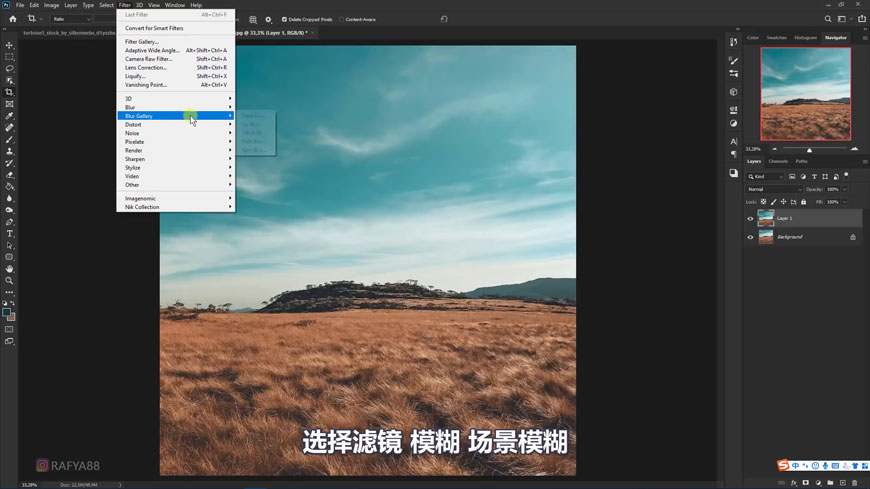Pick the Eyedropper tool
870x489 pixels.
point(9,116)
